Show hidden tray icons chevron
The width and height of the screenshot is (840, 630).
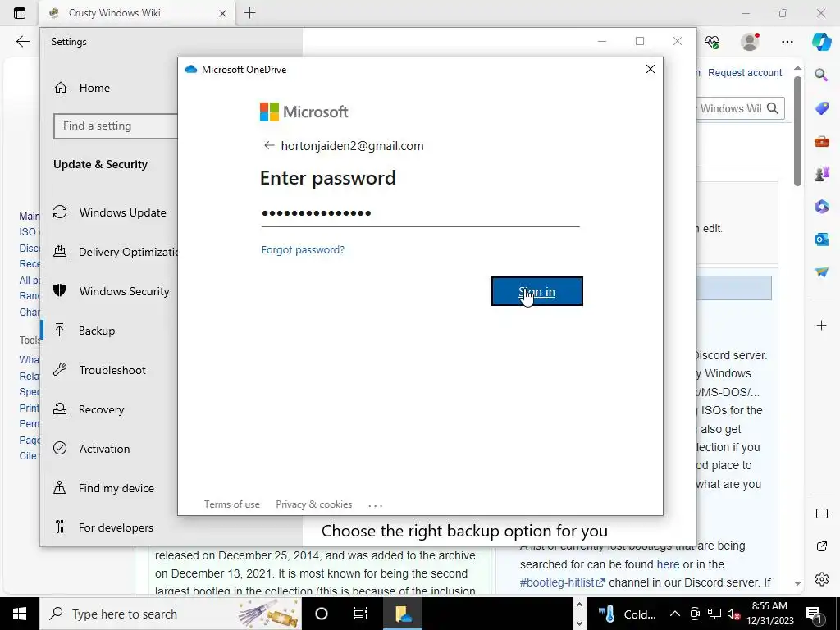click(x=674, y=614)
